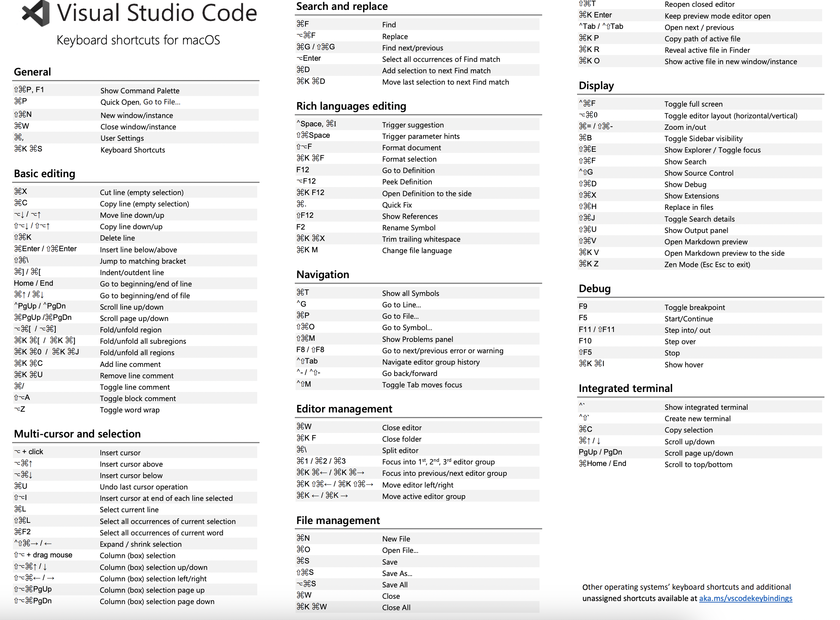The image size is (840, 620).
Task: Click the "File management" heading
Action: [338, 520]
